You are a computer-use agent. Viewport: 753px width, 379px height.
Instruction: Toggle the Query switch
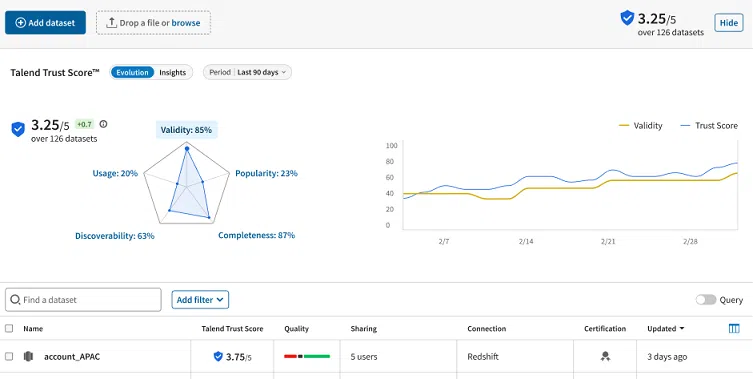(706, 300)
